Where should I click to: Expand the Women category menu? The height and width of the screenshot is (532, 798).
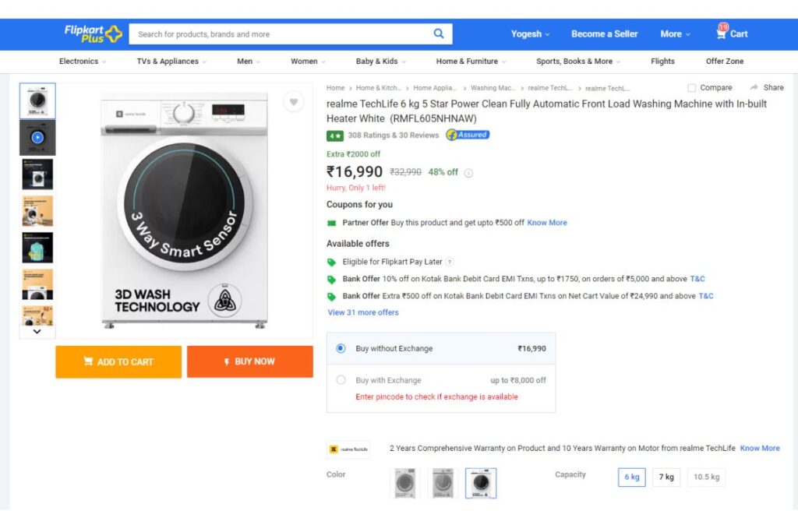[308, 62]
